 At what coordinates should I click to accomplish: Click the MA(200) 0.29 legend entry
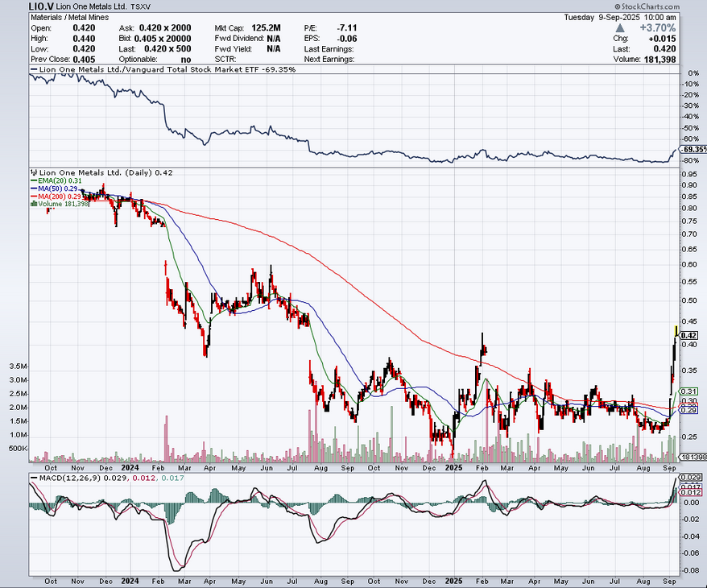click(x=56, y=197)
